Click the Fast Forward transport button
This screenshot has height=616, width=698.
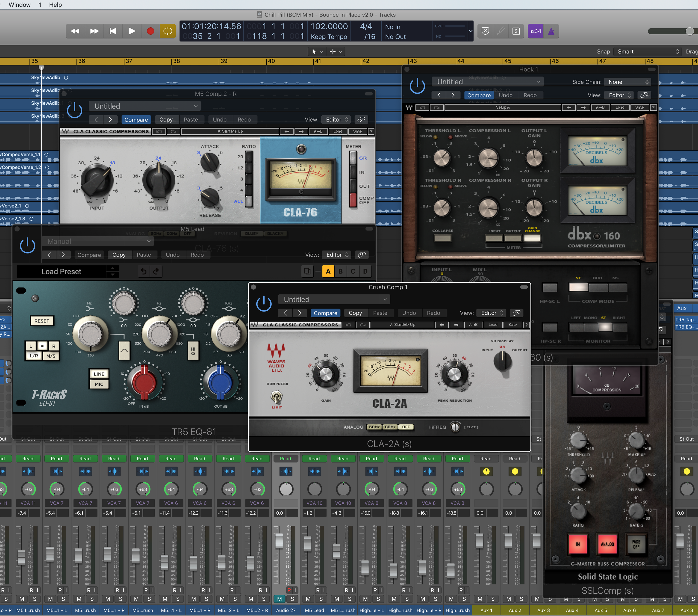[94, 31]
